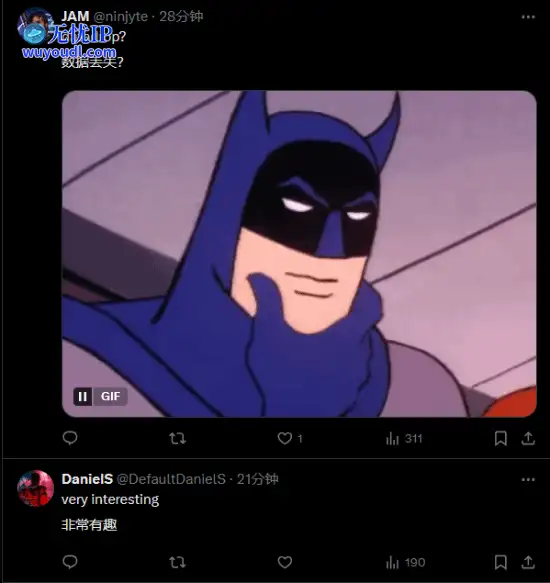View analytics showing 190 views

(405, 562)
